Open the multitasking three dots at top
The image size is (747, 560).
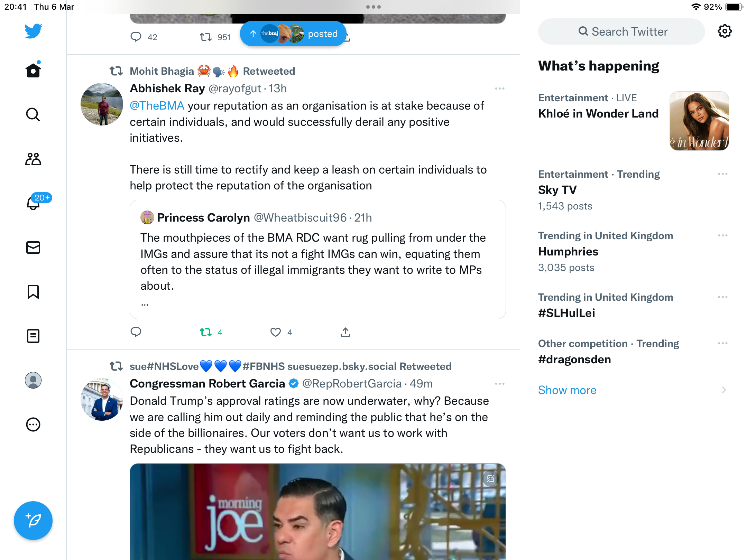[x=373, y=7]
